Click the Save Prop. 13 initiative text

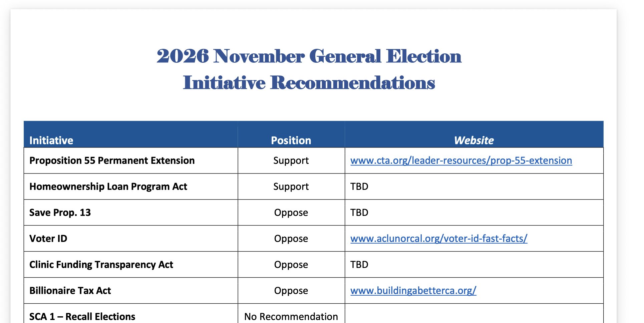click(60, 213)
